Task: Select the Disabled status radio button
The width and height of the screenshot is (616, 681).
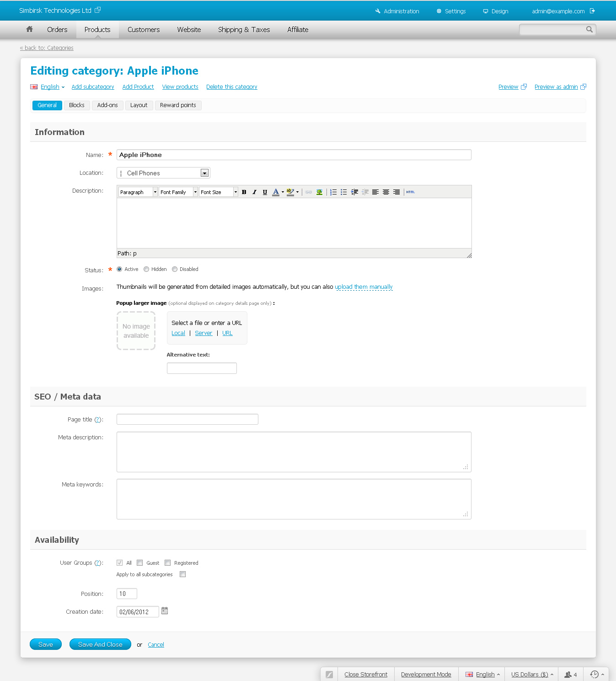Action: tap(175, 269)
